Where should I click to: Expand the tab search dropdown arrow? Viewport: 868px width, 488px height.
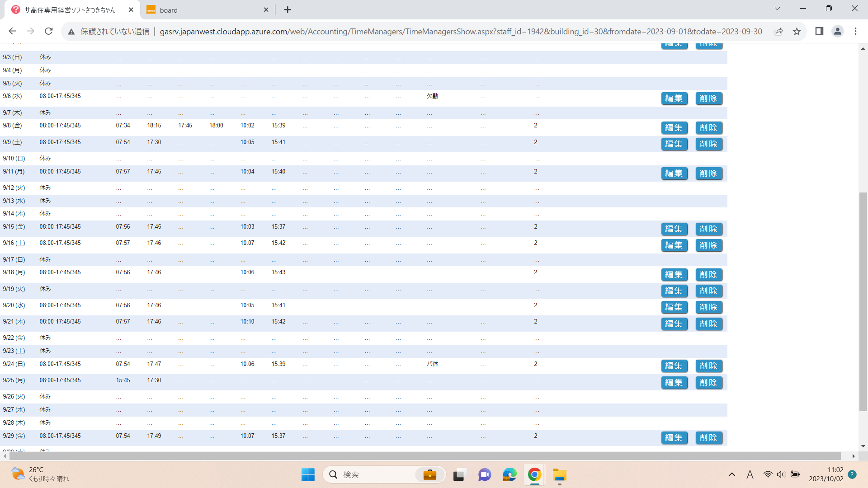tap(777, 9)
